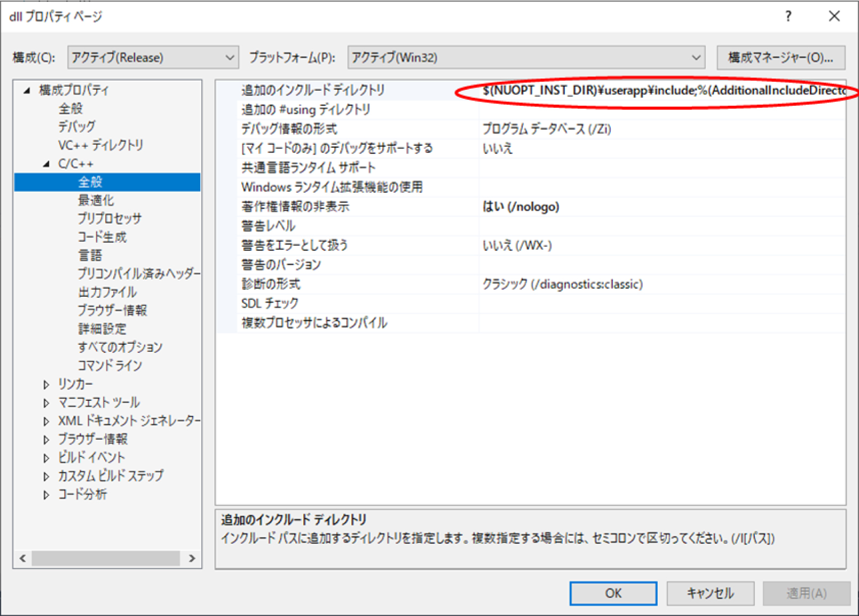Open the プラットフォーム (Platform) dropdown
The height and width of the screenshot is (616, 859).
pyautogui.click(x=526, y=58)
